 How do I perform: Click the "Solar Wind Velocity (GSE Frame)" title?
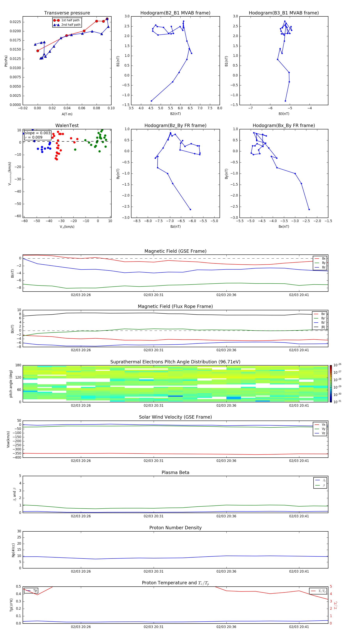(175, 417)
